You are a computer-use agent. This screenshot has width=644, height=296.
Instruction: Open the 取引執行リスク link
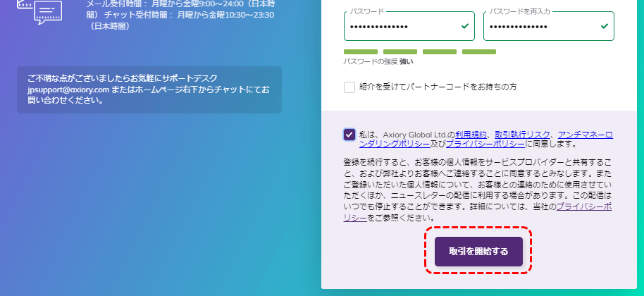click(x=522, y=135)
